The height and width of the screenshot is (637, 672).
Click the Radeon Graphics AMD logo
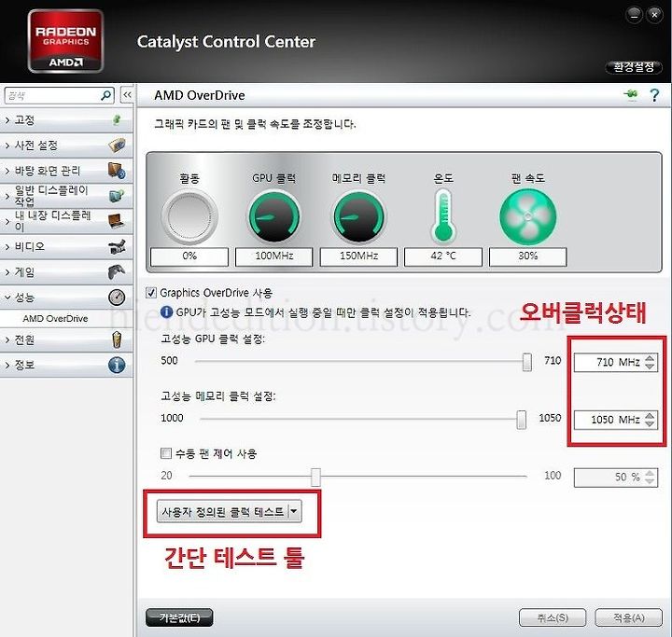65,42
